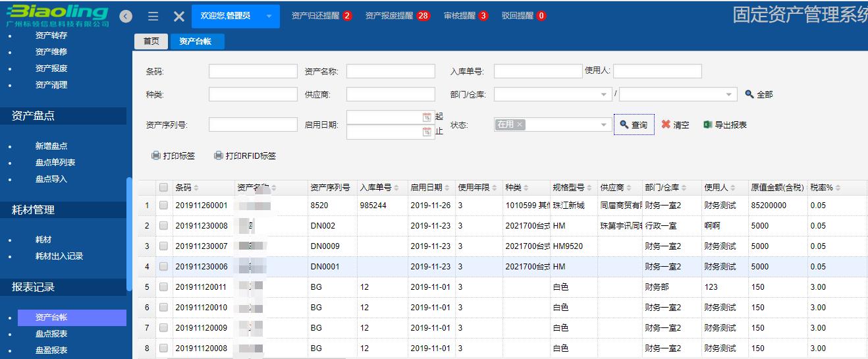Collapse sidebar with the left arrow icon
This screenshot has height=359, width=868.
(126, 16)
